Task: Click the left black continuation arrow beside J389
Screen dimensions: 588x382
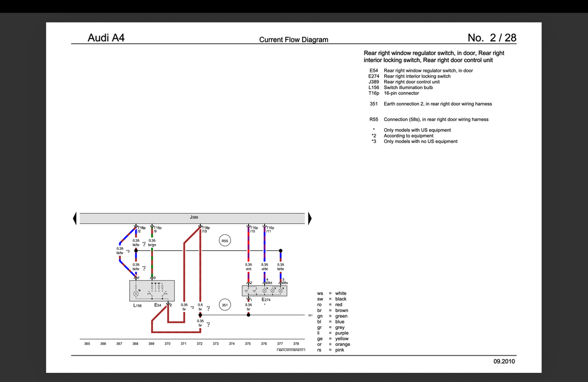Action: coord(75,218)
